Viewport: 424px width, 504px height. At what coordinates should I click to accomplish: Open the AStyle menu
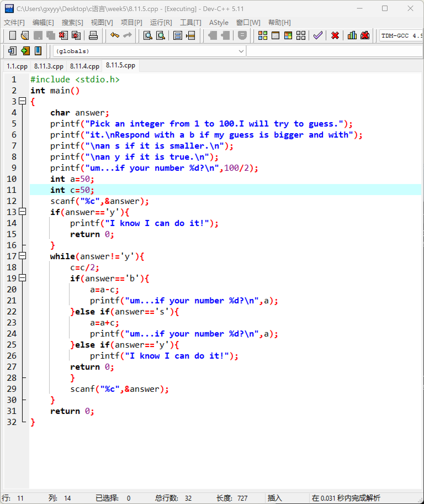click(219, 22)
